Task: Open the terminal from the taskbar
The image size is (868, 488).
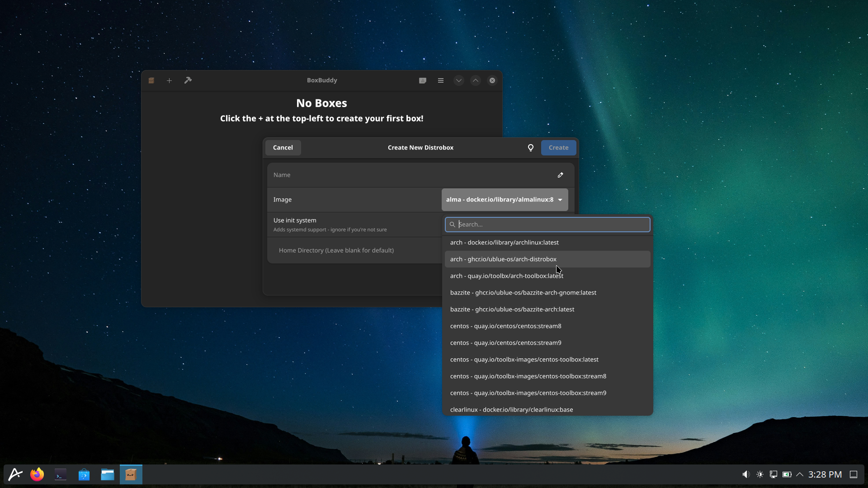Action: pos(61,474)
